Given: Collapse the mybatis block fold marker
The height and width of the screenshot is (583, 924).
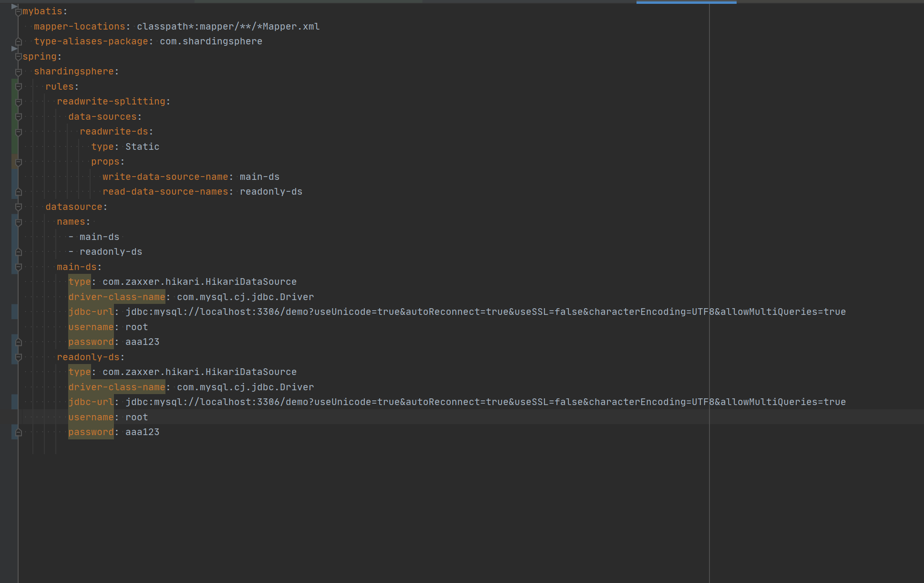Looking at the screenshot, I should point(18,12).
